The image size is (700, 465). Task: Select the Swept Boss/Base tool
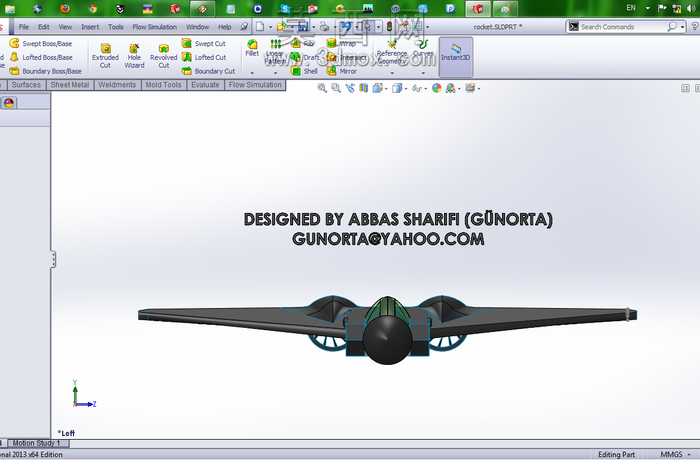(41, 43)
